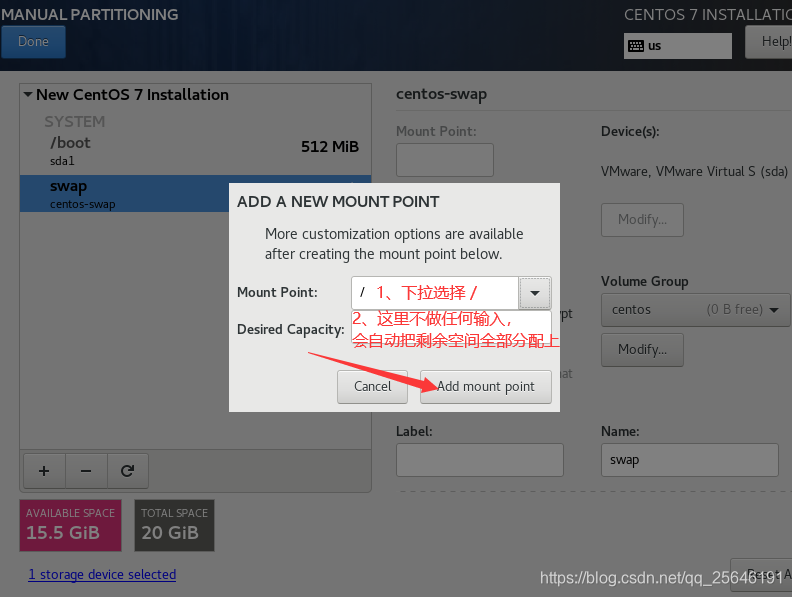Open the Help dialog
792x597 pixels.
[769, 42]
